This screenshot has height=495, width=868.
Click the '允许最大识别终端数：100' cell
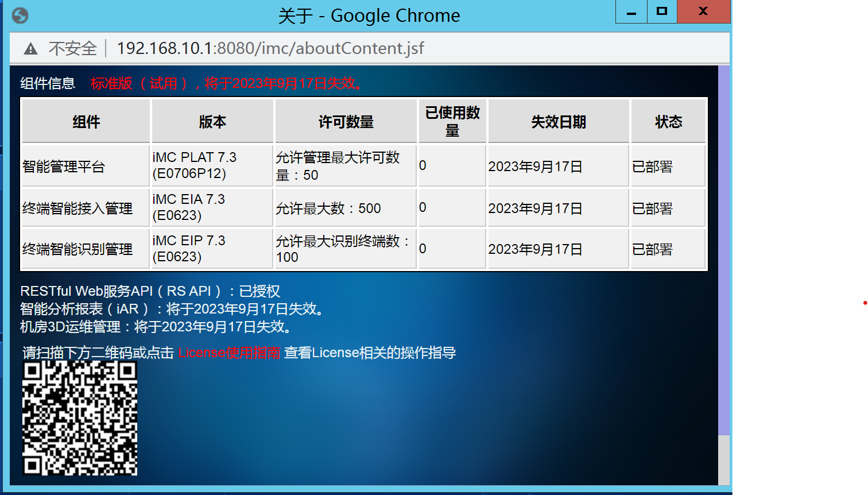click(x=346, y=249)
